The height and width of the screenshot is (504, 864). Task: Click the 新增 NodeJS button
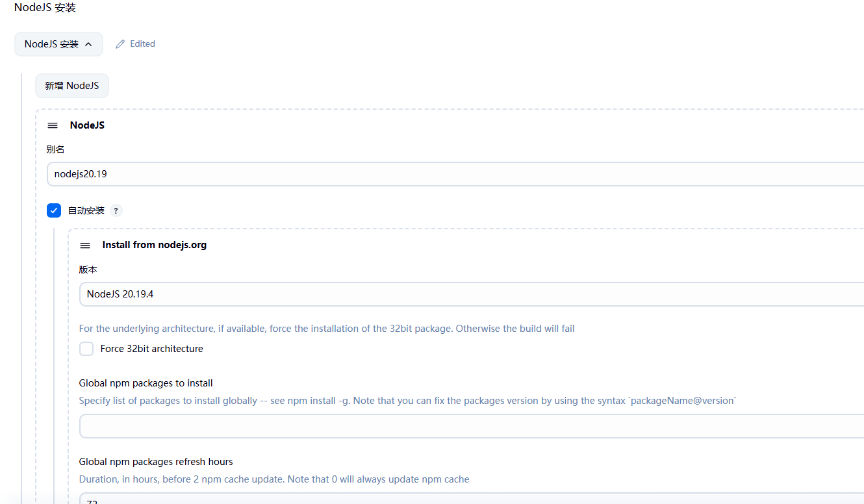[x=72, y=86]
